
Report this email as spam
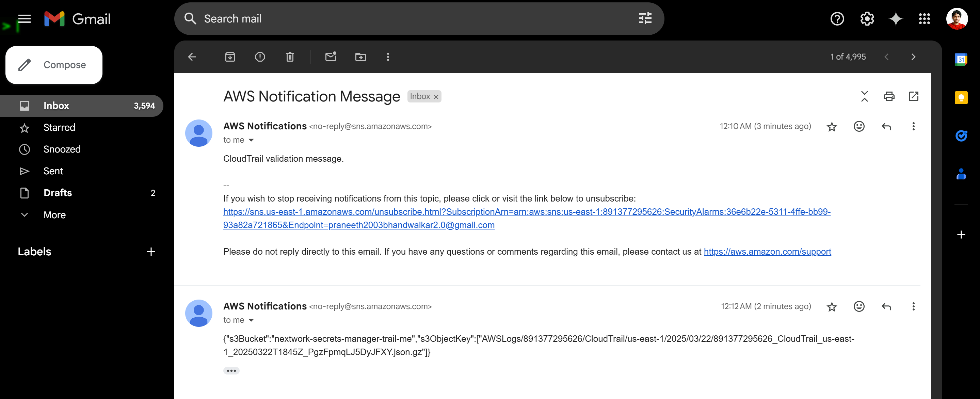point(260,57)
